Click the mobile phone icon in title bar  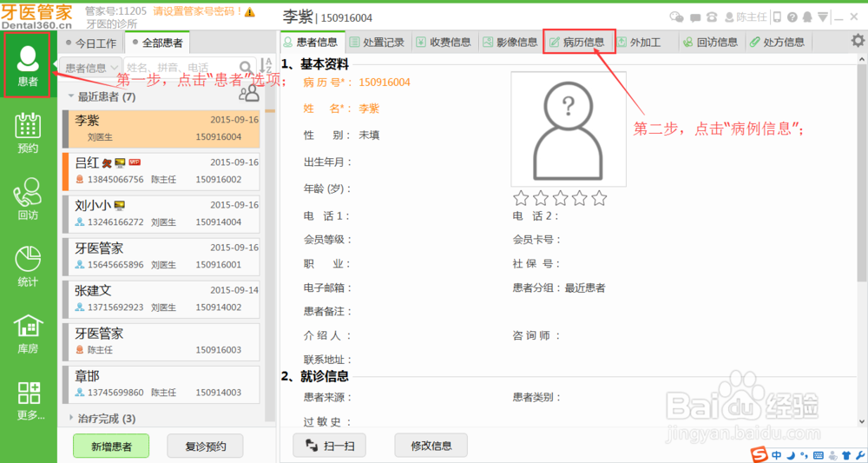(x=777, y=17)
